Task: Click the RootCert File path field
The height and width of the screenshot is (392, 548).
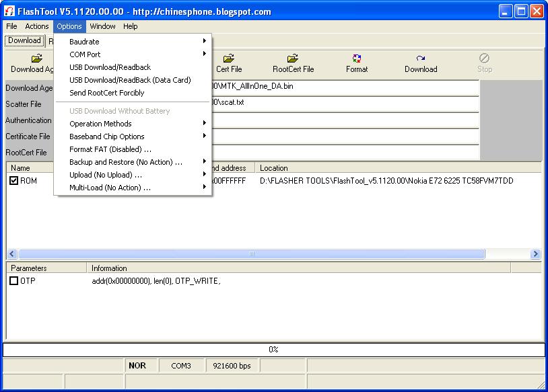Action: pyautogui.click(x=345, y=152)
